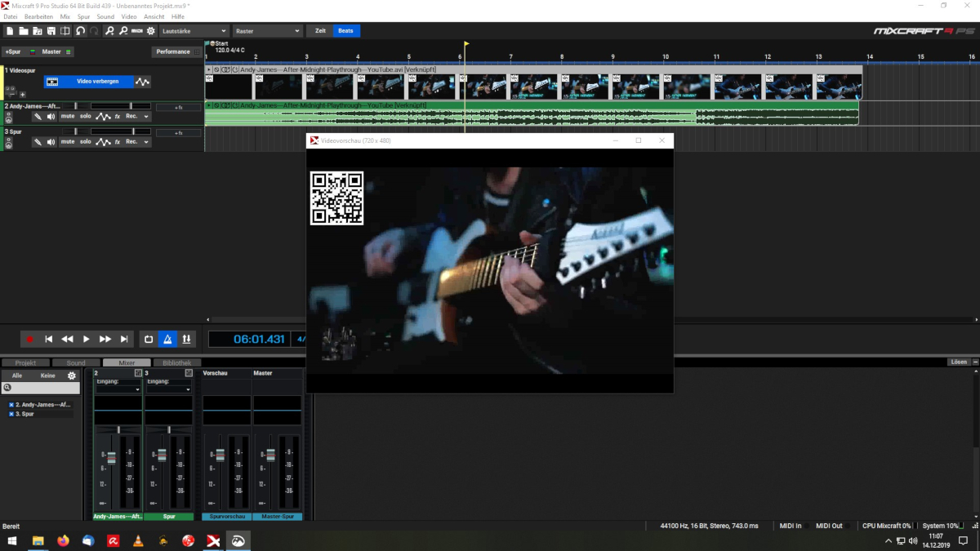
Task: Open the Datei menu
Action: point(11,16)
